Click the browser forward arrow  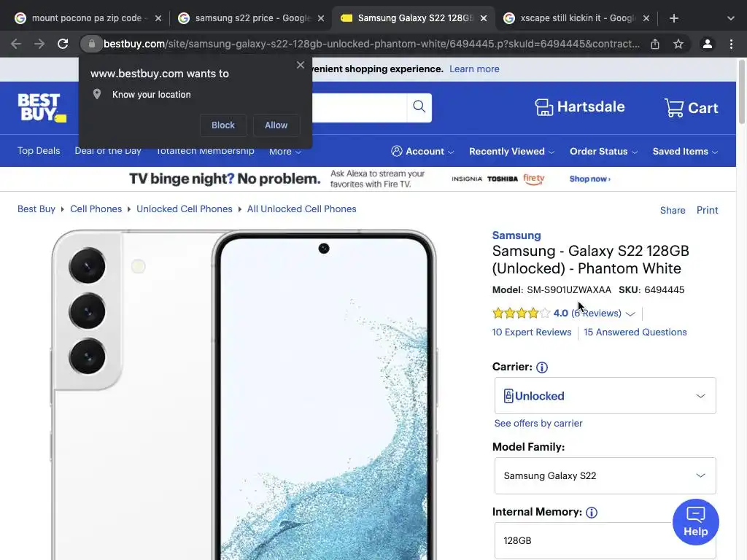[39, 44]
